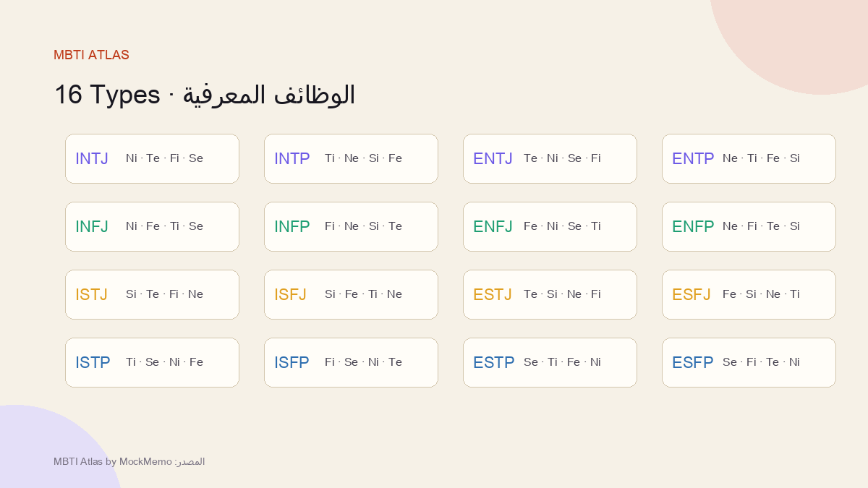Select the ENTP card
This screenshot has height=488, width=868.
(x=749, y=158)
